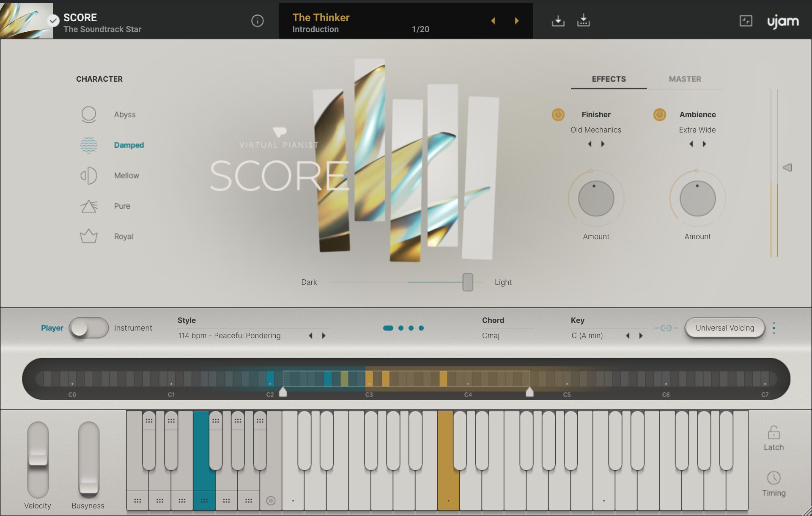Open The Thinker preset browser
This screenshot has height=516, width=812.
pos(321,17)
